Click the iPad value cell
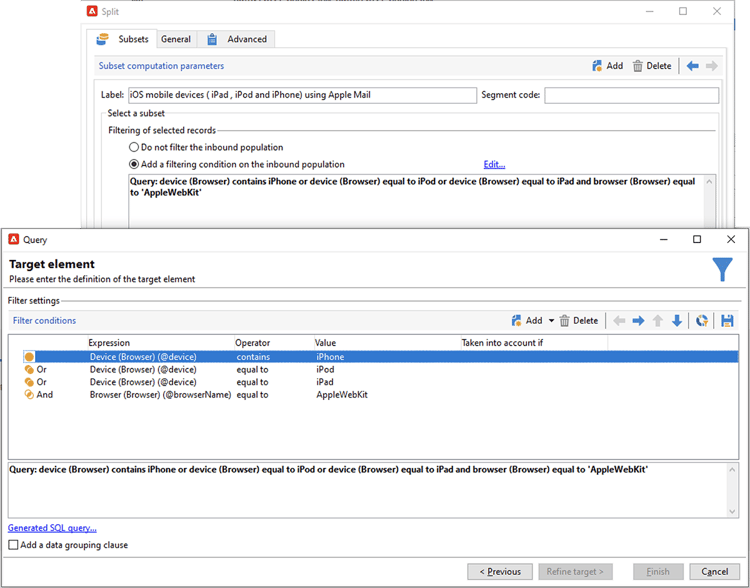Image resolution: width=750 pixels, height=588 pixels. (325, 382)
